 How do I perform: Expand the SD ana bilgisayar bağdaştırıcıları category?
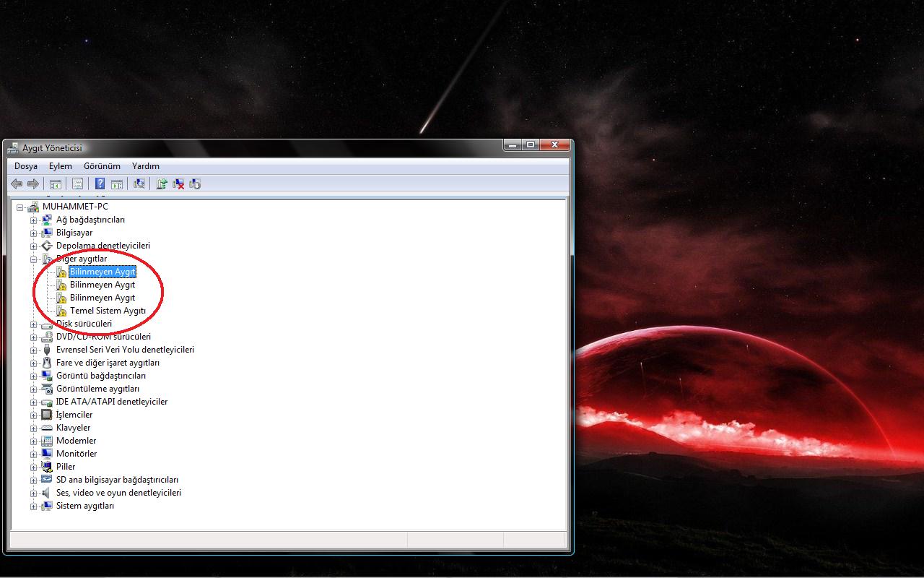point(33,480)
